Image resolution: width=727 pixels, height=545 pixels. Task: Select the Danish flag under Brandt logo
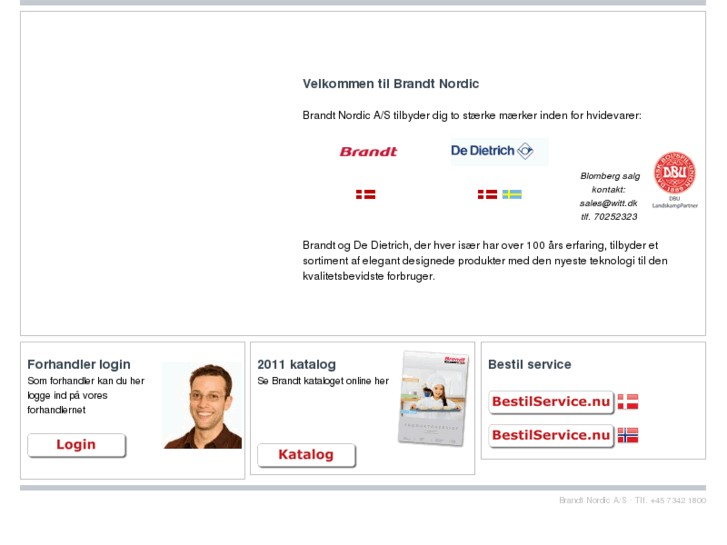(365, 194)
